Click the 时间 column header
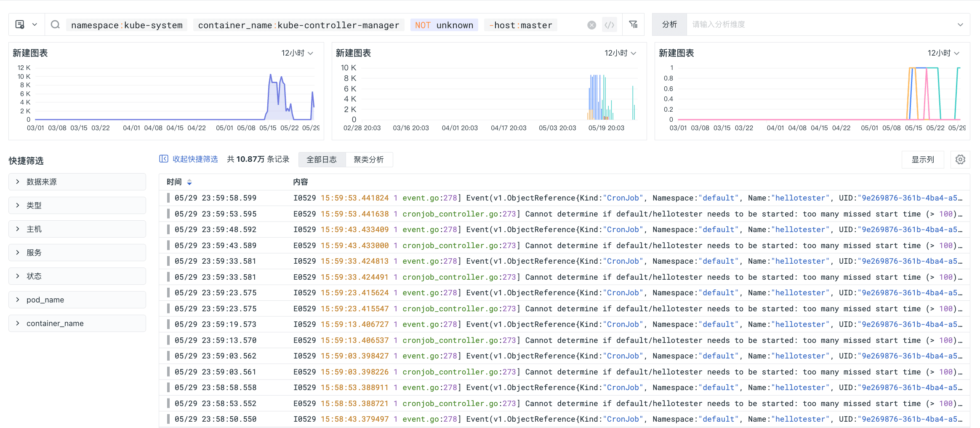The width and height of the screenshot is (980, 428). tap(174, 182)
